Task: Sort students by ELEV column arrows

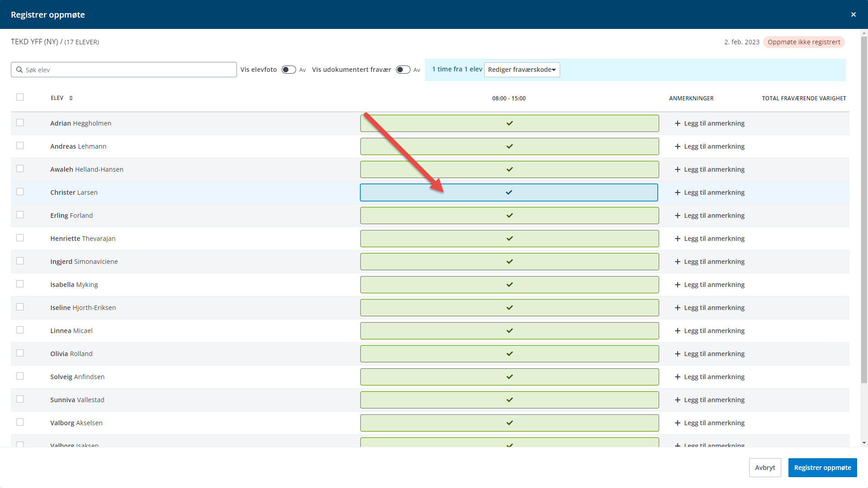Action: (71, 98)
